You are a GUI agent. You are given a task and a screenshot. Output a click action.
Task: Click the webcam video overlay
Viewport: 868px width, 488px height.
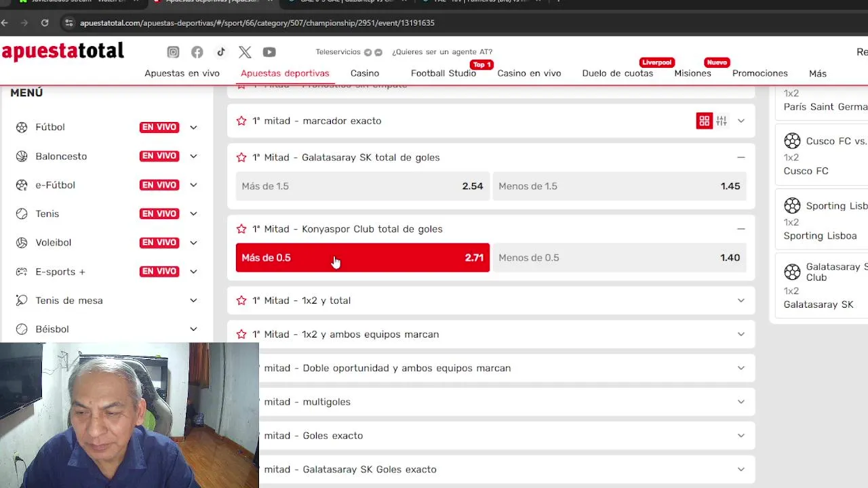coord(129,415)
